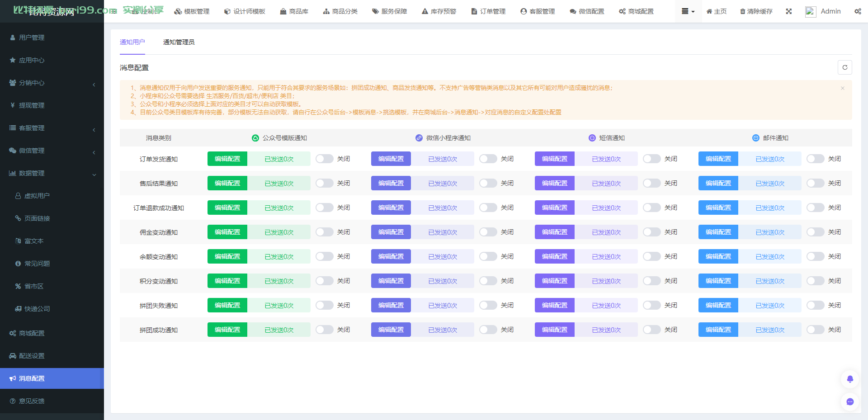Enable 短信通知 switch for 订单退款成功通知

pyautogui.click(x=652, y=208)
